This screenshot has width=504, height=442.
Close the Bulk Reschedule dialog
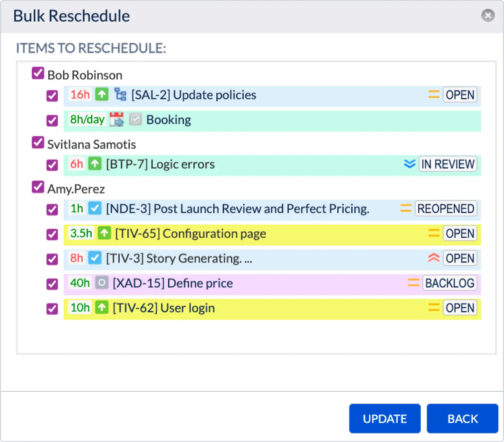tap(488, 15)
